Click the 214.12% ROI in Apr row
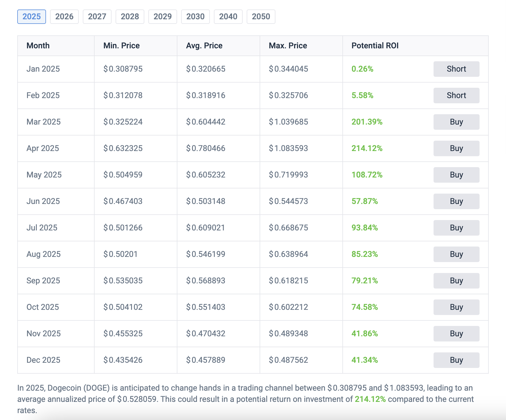The image size is (506, 420). point(367,148)
